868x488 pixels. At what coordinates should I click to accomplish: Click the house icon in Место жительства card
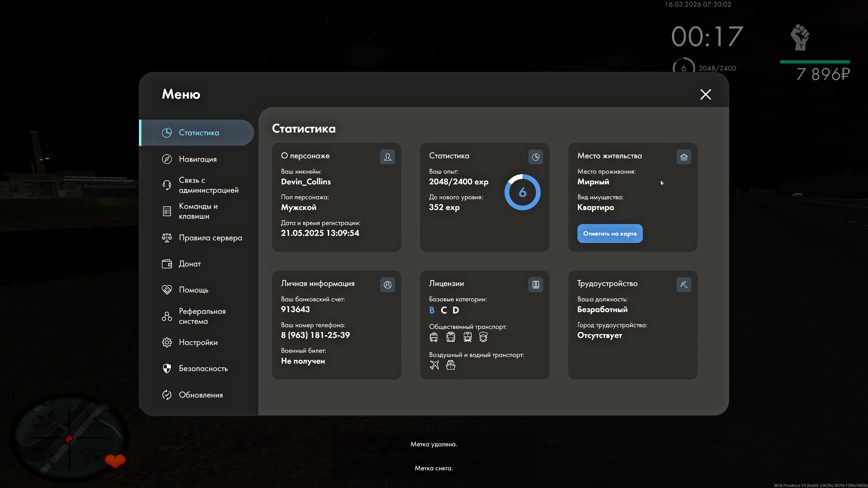684,157
